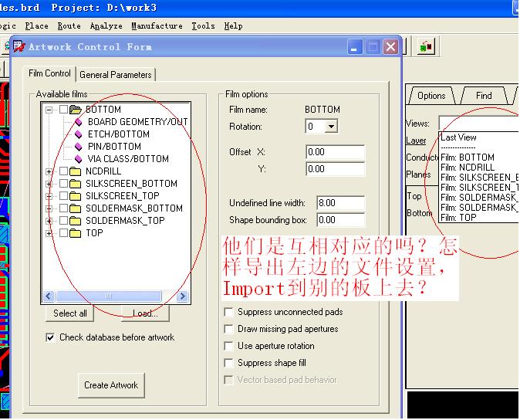Open the Tools menu
This screenshot has width=520, height=420.
pyautogui.click(x=203, y=26)
